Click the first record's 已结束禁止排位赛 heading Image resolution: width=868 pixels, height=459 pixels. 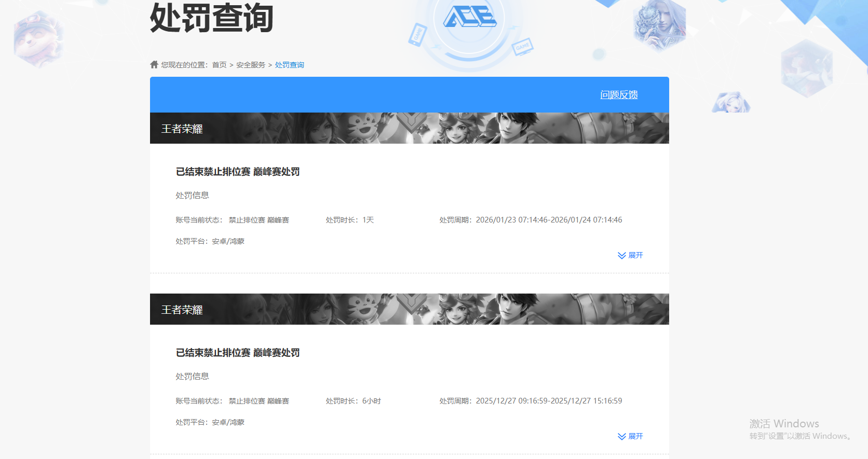click(238, 172)
